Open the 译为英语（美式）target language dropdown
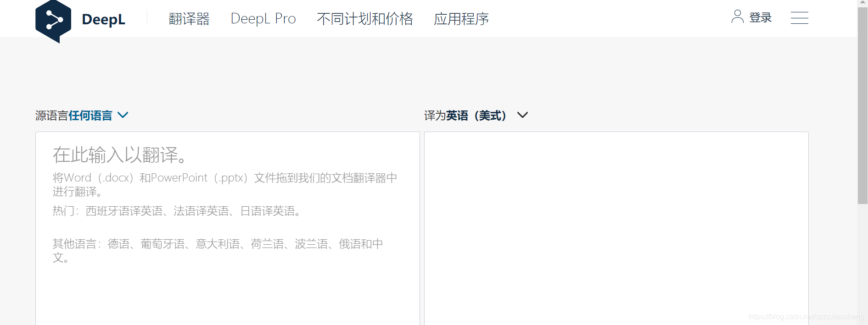The image size is (868, 325). pos(476,115)
